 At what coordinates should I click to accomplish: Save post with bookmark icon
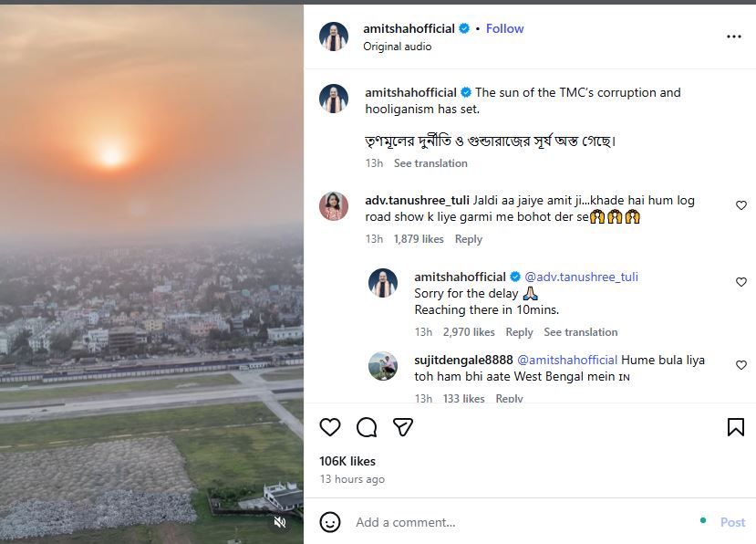(x=735, y=427)
